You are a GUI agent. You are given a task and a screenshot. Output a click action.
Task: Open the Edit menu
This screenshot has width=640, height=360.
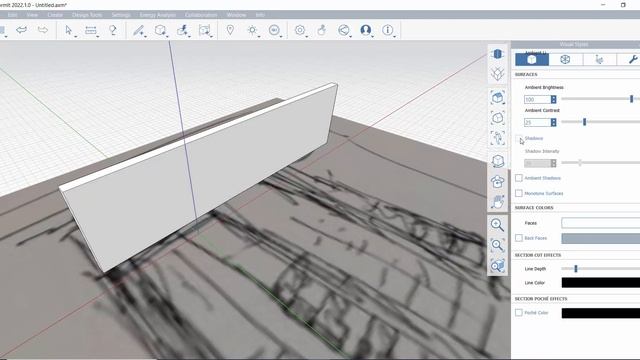[x=13, y=15]
